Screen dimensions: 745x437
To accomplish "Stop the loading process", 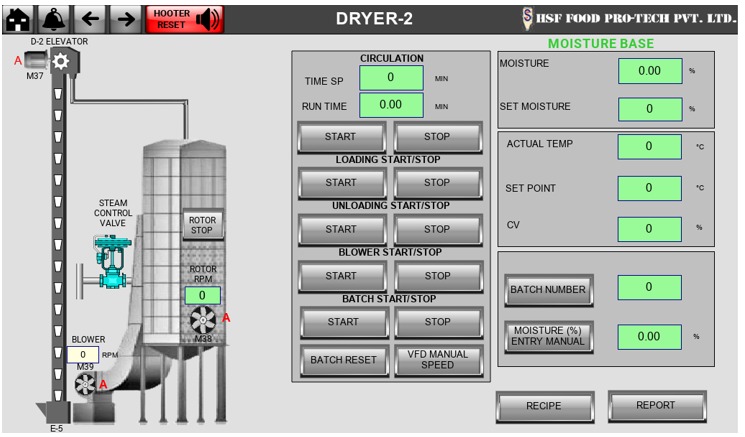I will coord(437,183).
